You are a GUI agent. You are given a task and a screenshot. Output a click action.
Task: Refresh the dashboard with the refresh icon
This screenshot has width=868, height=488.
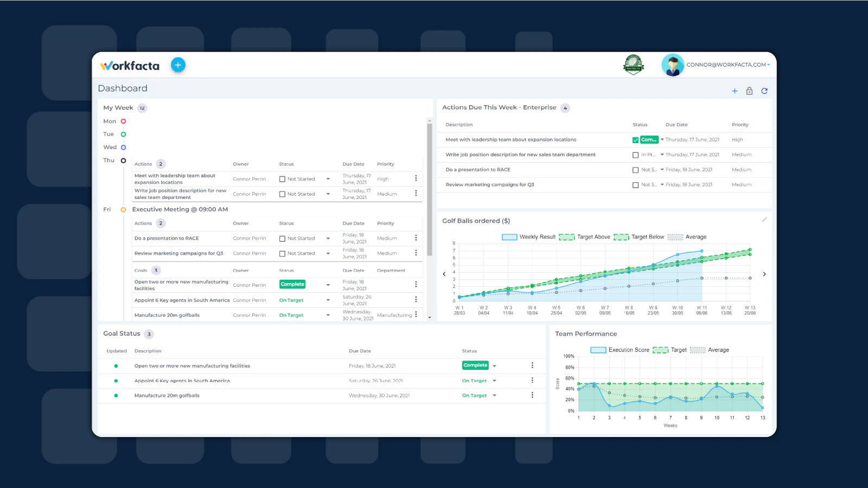click(x=764, y=91)
